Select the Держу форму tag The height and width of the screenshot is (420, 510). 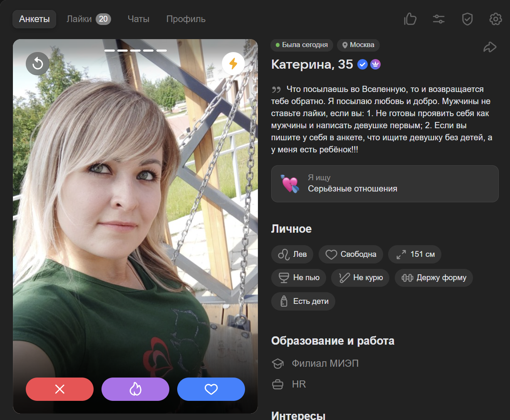434,278
